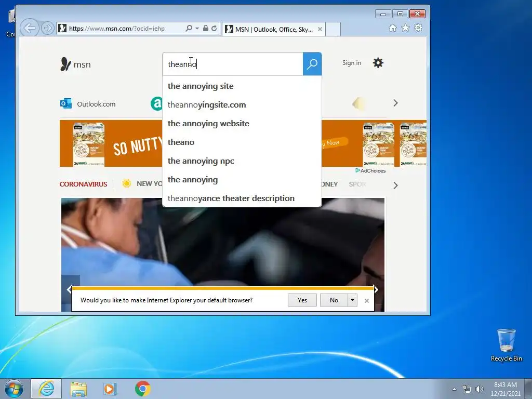
Task: Choose the suggestion reading only 'the annoying'
Action: point(242,179)
